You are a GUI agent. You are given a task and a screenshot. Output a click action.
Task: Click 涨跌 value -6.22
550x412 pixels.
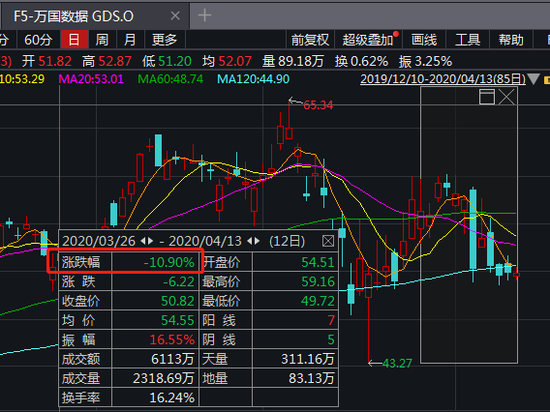(x=179, y=282)
